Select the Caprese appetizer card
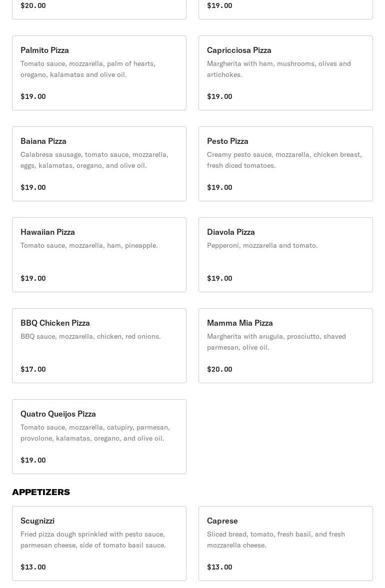The height and width of the screenshot is (588, 385). point(285,544)
